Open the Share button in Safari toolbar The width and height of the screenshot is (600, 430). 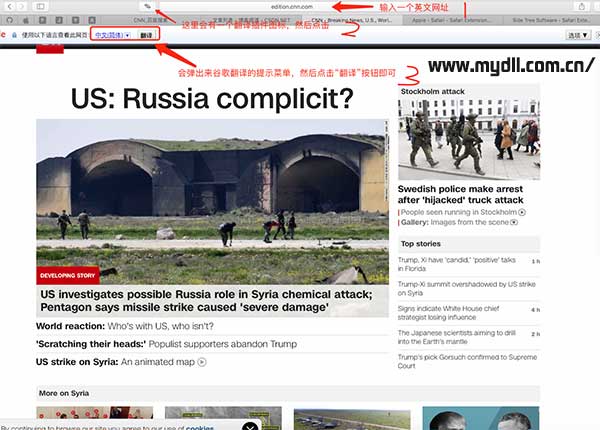click(x=582, y=6)
